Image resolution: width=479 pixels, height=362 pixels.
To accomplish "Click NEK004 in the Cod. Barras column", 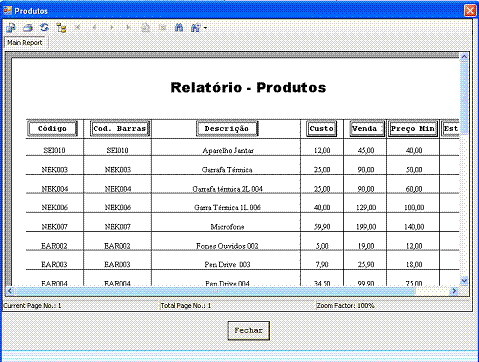I will click(x=118, y=189).
